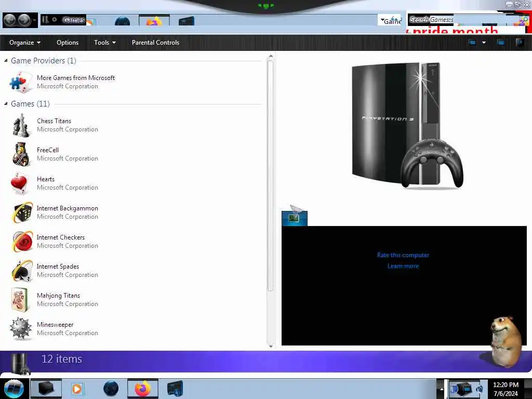Open Parental Controls in the toolbar
The height and width of the screenshot is (399, 532).
155,43
